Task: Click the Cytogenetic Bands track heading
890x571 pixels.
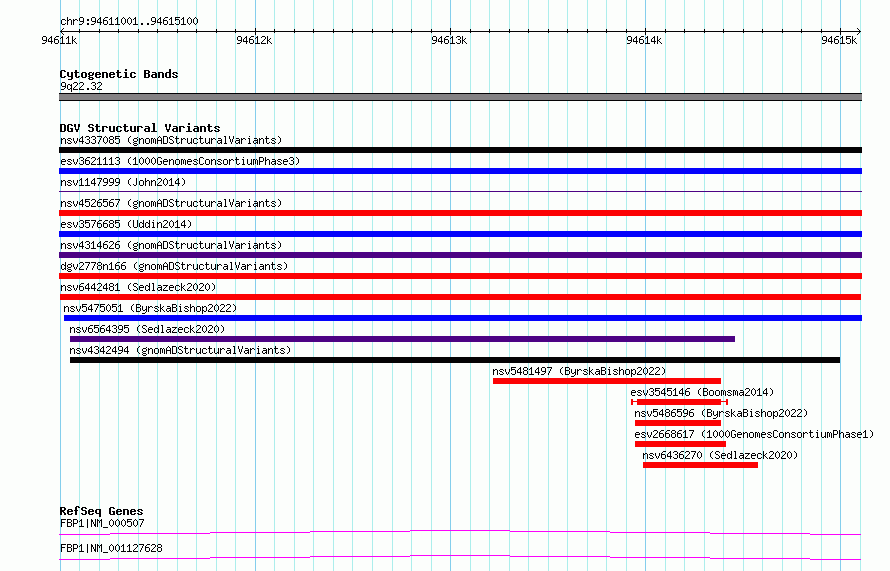Action: point(119,74)
